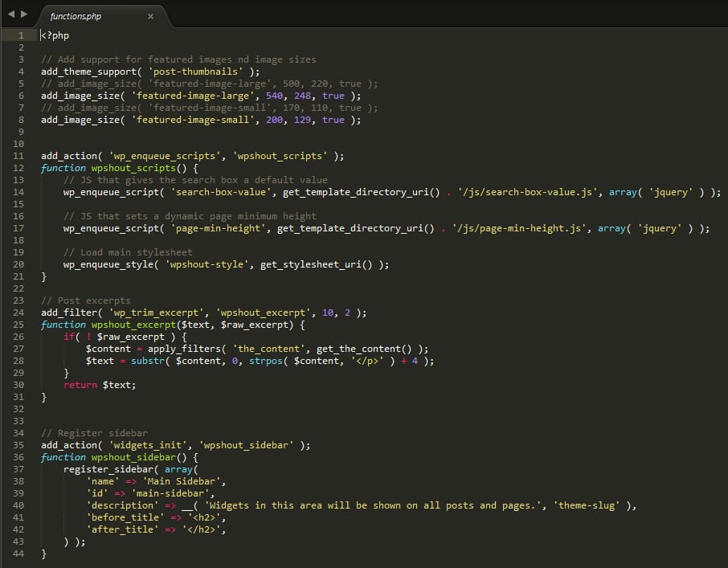Image resolution: width=728 pixels, height=568 pixels.
Task: Click line number 36 in the gutter
Action: (x=19, y=457)
